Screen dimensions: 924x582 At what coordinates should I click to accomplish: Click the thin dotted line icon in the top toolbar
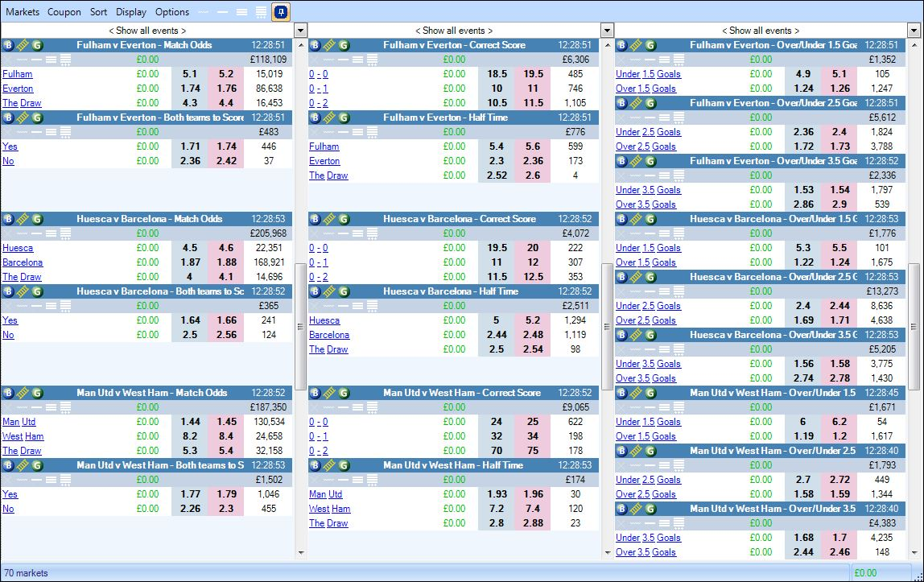204,12
